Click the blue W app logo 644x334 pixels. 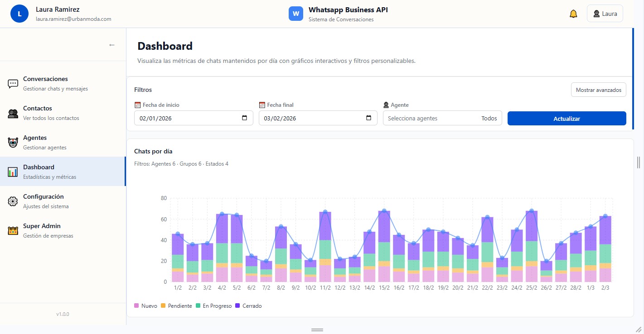[x=295, y=14]
